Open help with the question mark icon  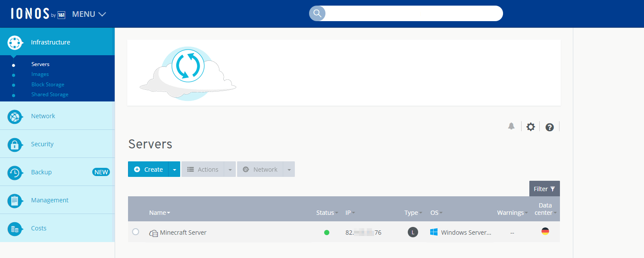(x=549, y=126)
